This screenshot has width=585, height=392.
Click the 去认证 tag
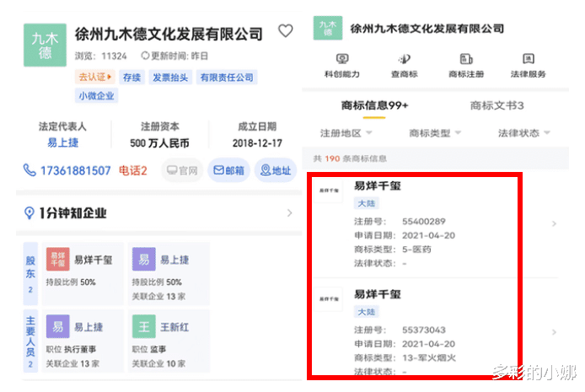coord(95,78)
